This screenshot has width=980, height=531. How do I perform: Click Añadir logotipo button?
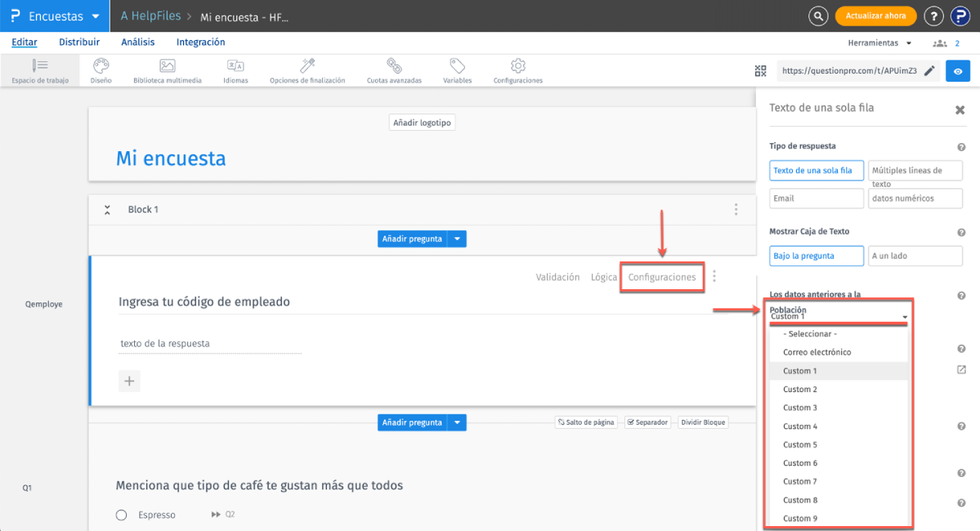coord(422,123)
